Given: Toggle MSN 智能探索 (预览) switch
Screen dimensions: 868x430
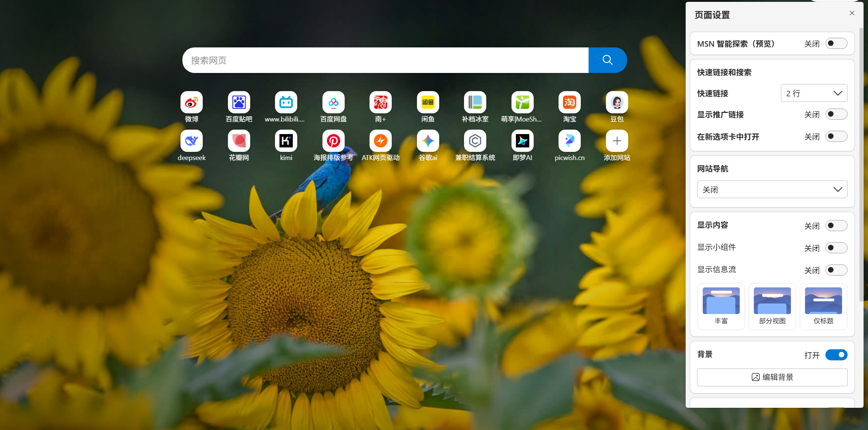Looking at the screenshot, I should 836,44.
